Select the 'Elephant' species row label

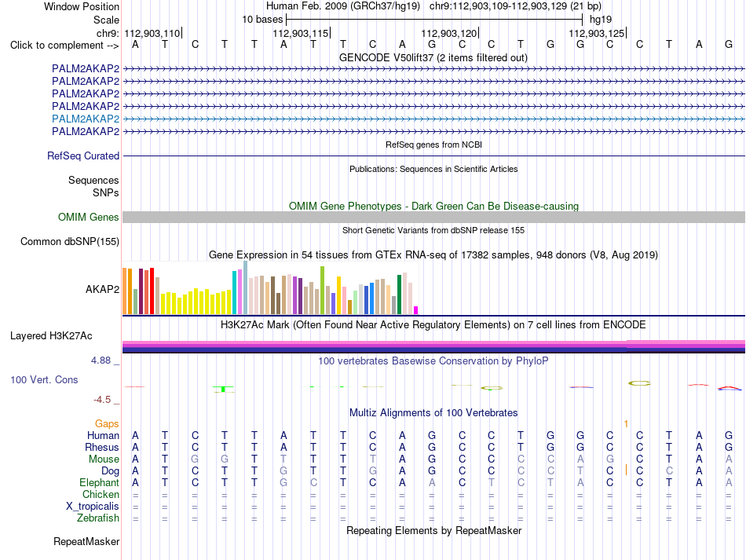(x=100, y=483)
